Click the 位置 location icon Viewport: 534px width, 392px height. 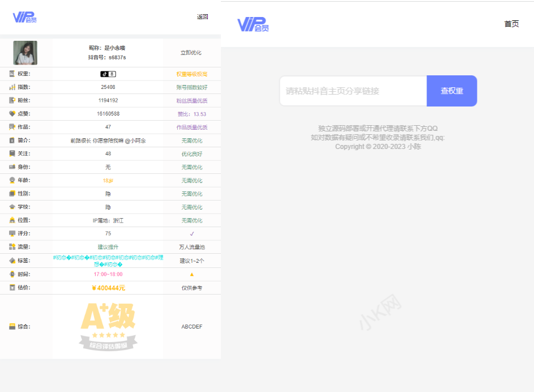[12, 220]
